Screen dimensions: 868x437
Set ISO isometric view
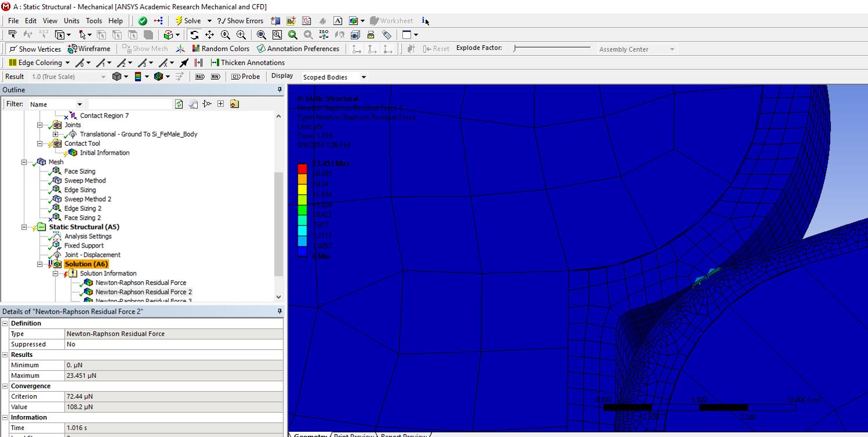324,35
